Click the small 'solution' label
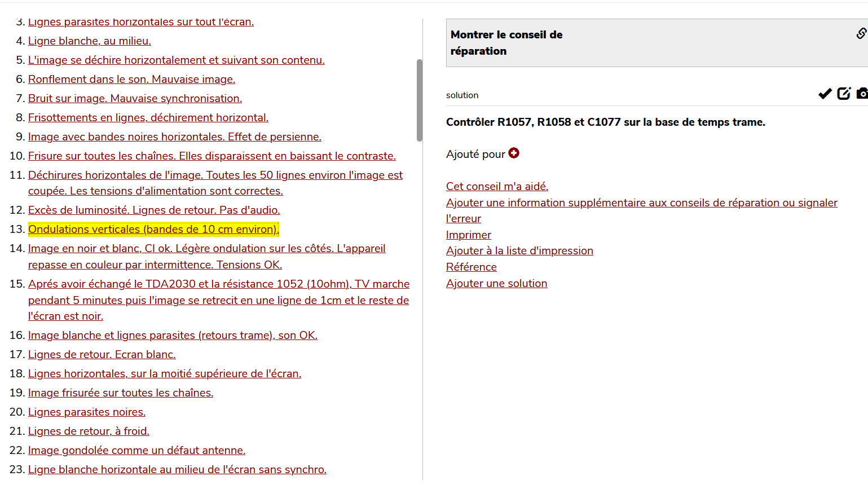 tap(462, 95)
